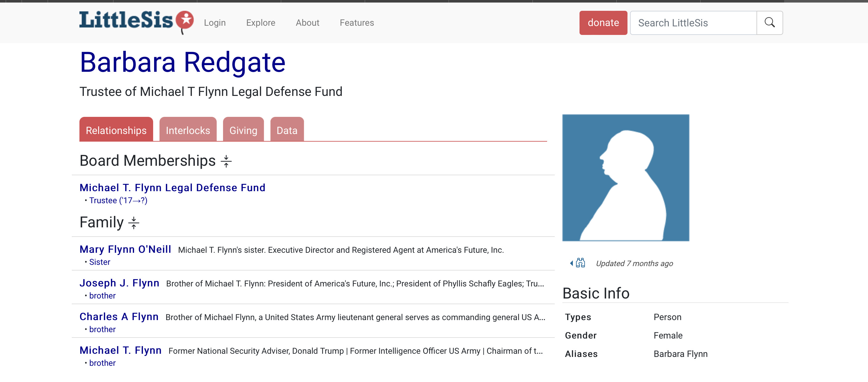Open Joseph J. Flynn profile
This screenshot has width=868, height=382.
pyautogui.click(x=119, y=283)
